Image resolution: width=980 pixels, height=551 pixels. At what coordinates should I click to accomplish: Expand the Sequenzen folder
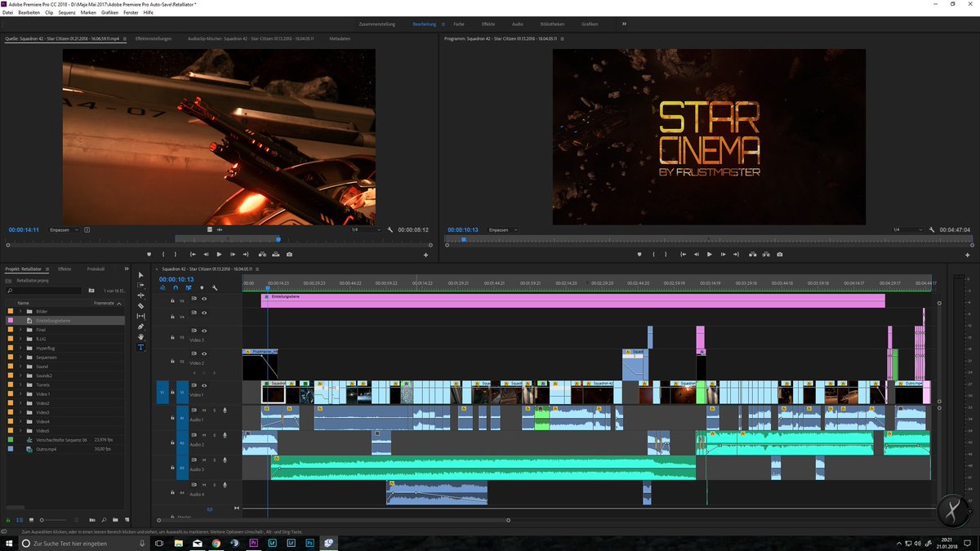21,358
